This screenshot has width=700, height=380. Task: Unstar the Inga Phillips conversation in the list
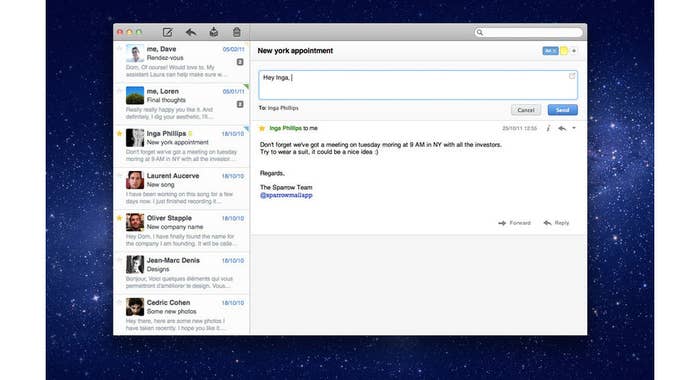pyautogui.click(x=119, y=133)
